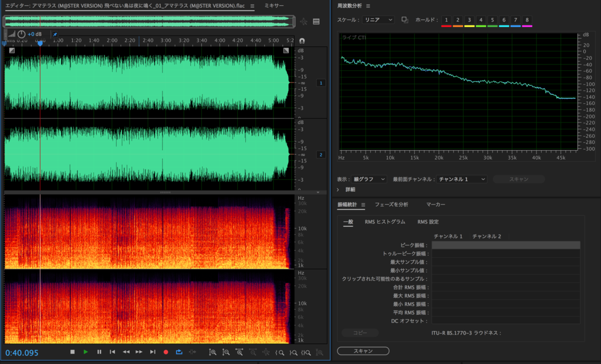Image resolution: width=601 pixels, height=364 pixels.
Task: Toggle hold button 4
Action: [x=481, y=20]
